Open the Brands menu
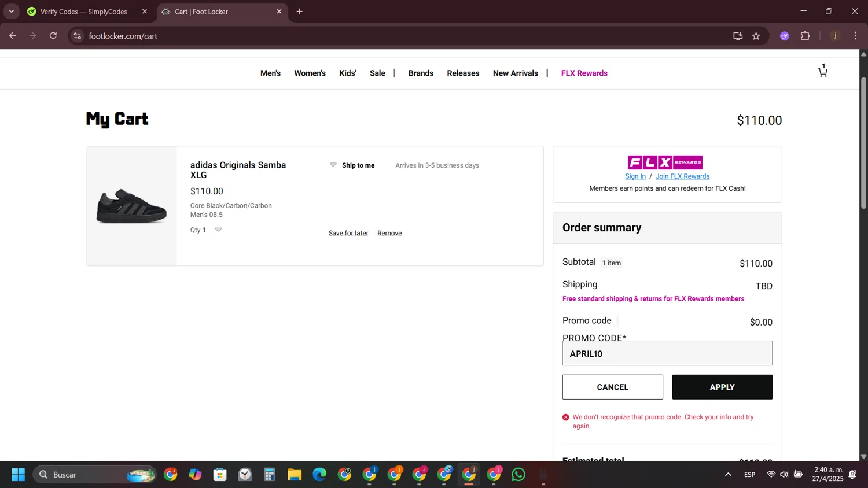Viewport: 868px width, 488px height. click(421, 73)
